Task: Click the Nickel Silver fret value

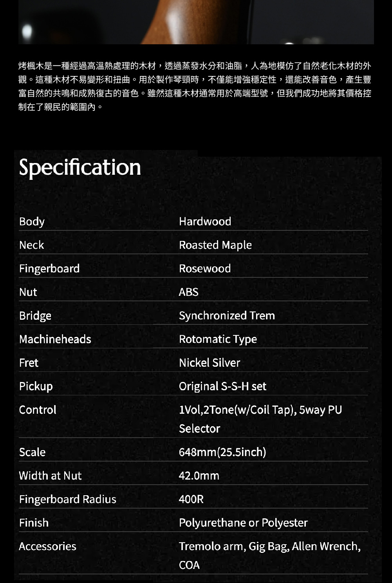Action: [210, 362]
